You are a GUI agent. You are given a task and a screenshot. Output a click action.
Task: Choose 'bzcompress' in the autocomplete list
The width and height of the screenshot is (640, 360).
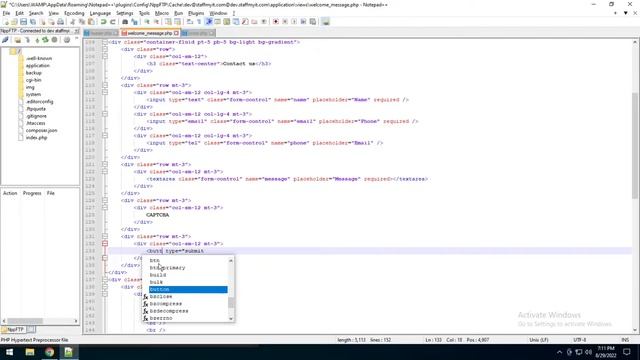coord(166,304)
